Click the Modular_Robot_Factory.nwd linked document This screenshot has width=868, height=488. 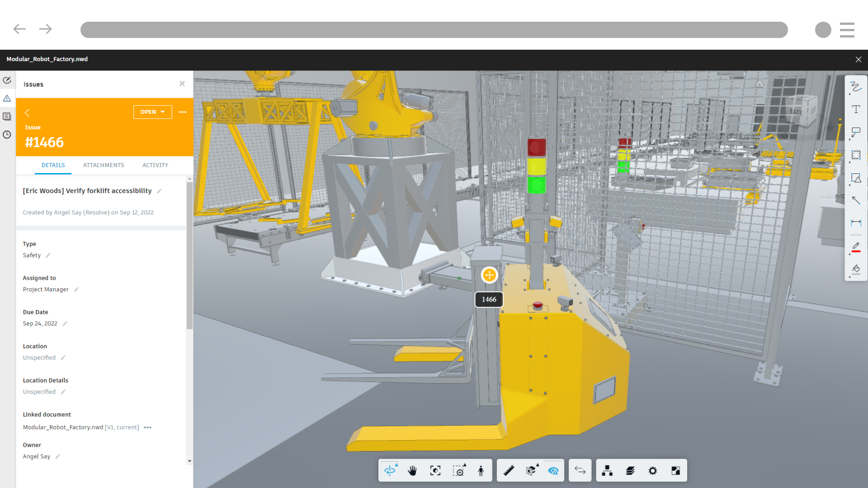click(62, 427)
